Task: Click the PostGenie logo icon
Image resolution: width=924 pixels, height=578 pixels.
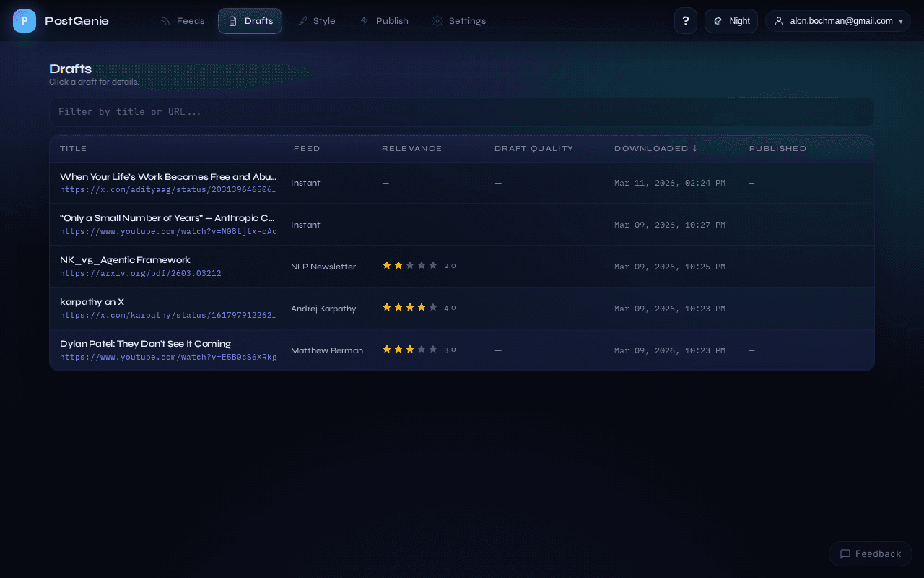Action: coord(25,20)
